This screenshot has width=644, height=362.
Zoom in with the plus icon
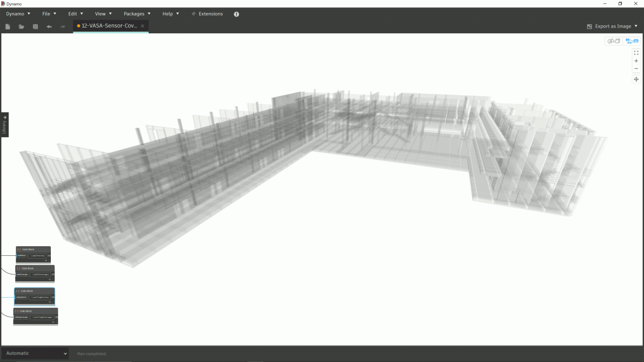(636, 60)
